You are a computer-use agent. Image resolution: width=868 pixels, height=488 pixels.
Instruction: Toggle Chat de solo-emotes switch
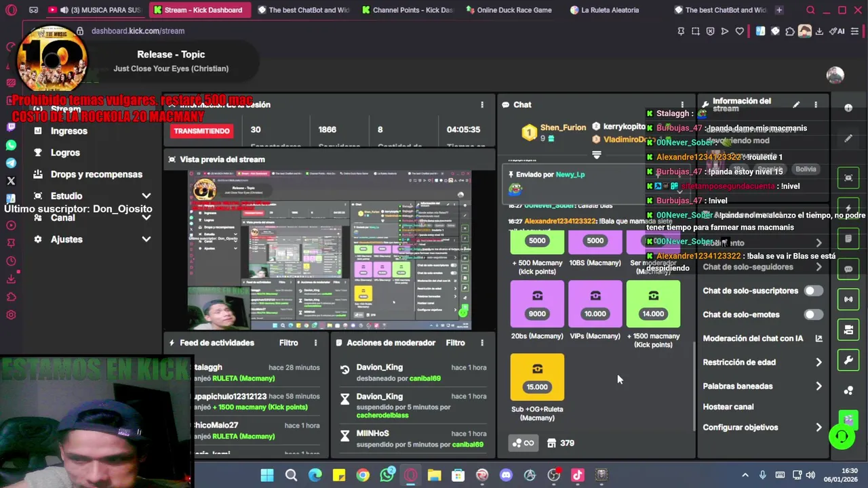point(813,314)
